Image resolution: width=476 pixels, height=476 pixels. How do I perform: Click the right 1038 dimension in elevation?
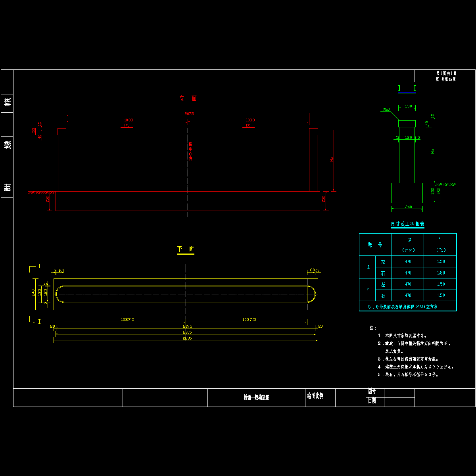tap(250, 120)
